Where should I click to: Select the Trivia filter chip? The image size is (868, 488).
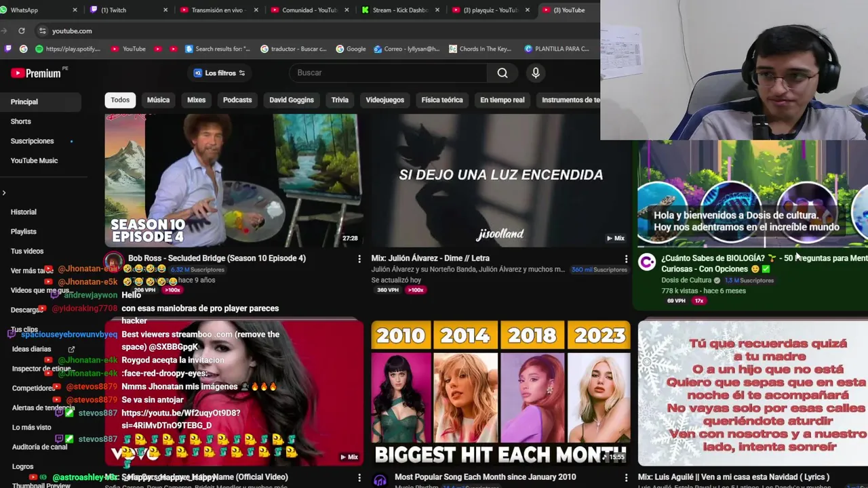point(340,100)
